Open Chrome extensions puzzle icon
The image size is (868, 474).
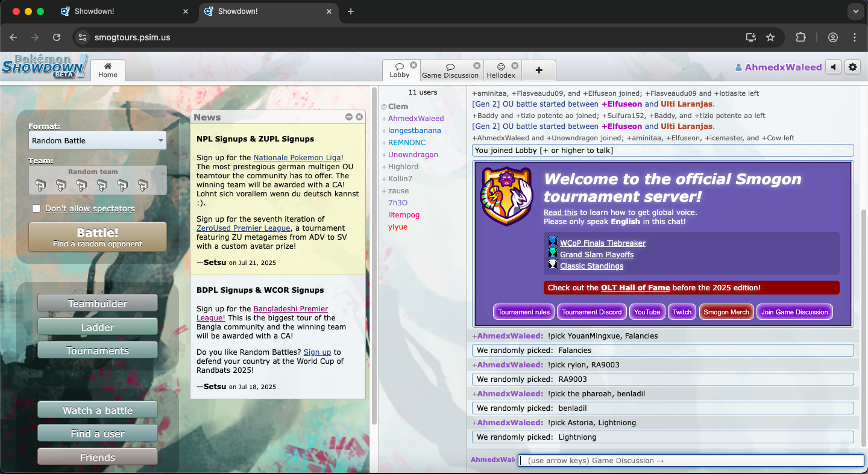800,37
